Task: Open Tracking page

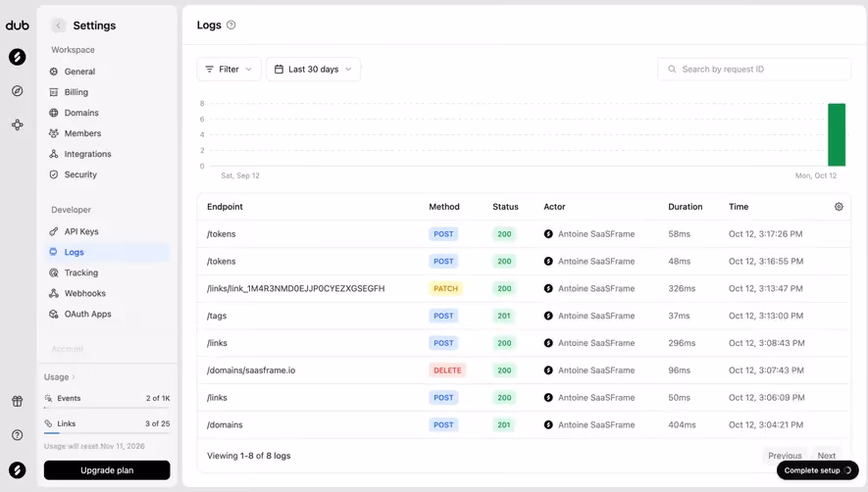Action: pos(107,272)
